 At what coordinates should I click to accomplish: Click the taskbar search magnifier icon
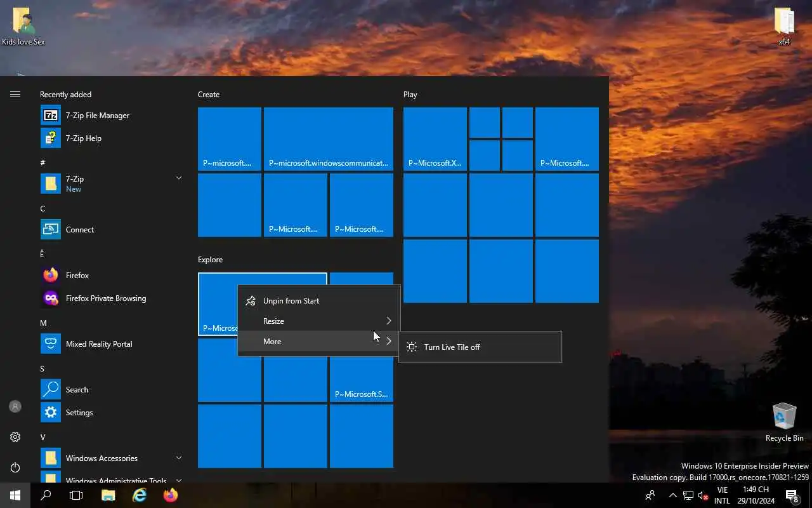click(46, 495)
